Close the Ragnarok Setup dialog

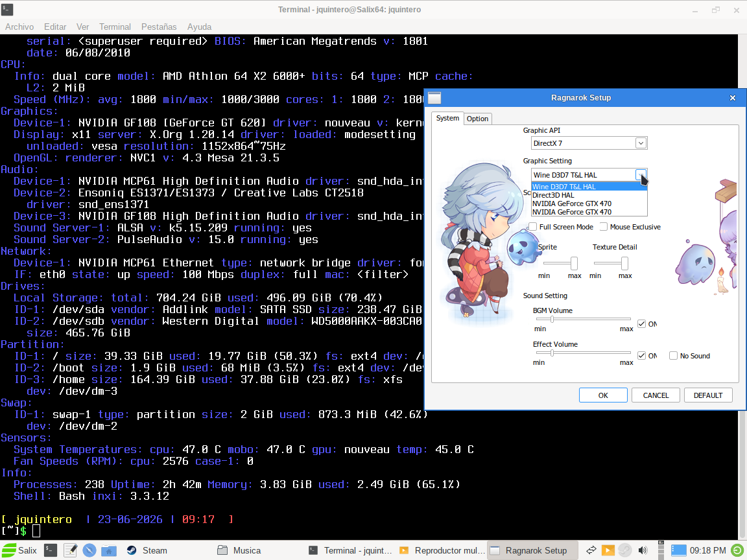coord(733,98)
